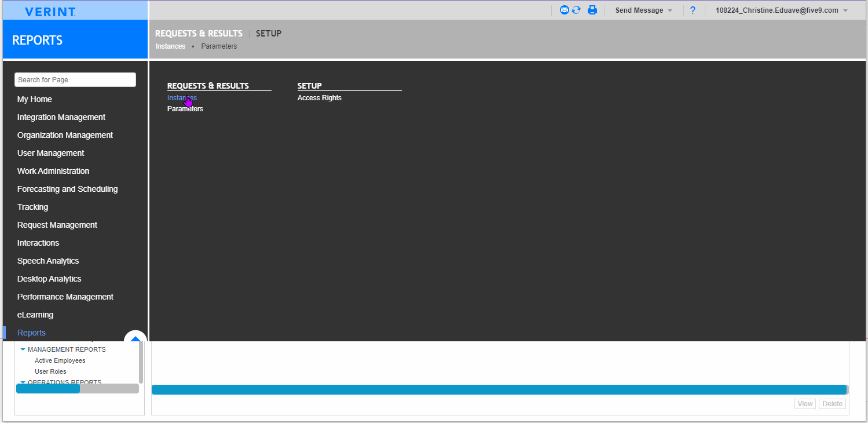Image resolution: width=868 pixels, height=423 pixels.
Task: Collapse menu with the blue up-arrow circle
Action: pyautogui.click(x=135, y=338)
